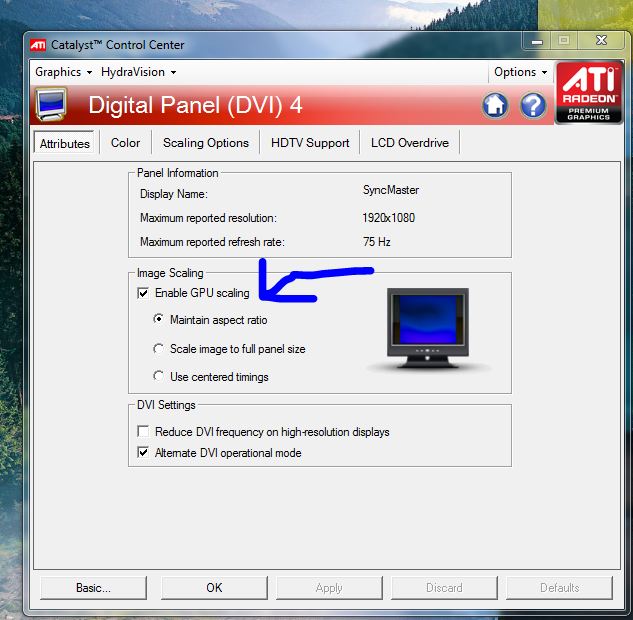Open the Options dropdown menu
Viewport: 633px width, 620px height.
520,72
